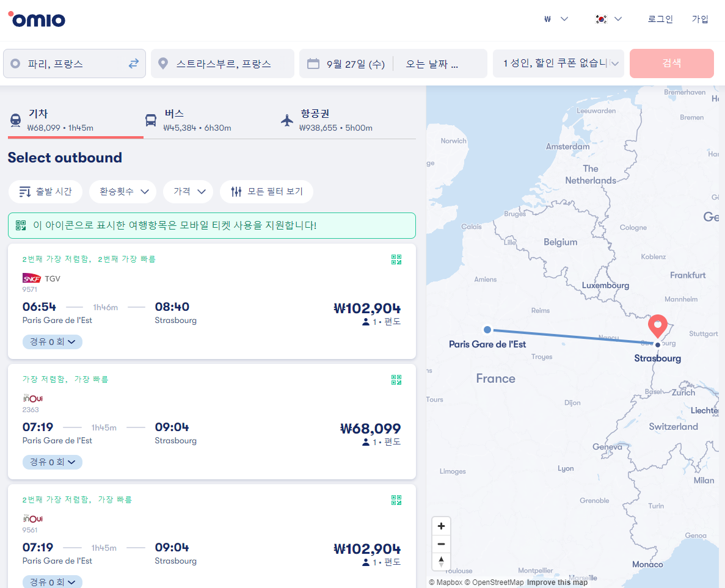Click the passenger icon beside ₩68,099

(x=366, y=442)
